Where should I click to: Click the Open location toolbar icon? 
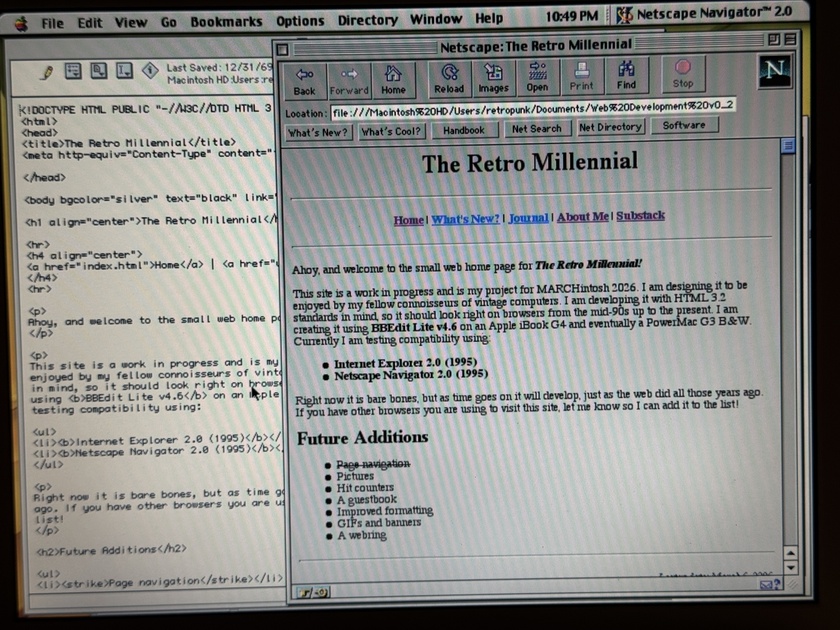coord(537,78)
